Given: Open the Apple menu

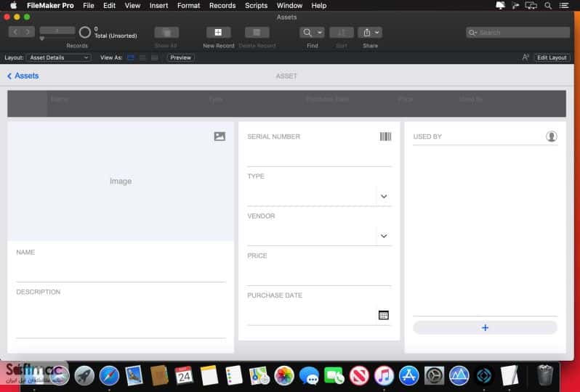Looking at the screenshot, I should (13, 6).
